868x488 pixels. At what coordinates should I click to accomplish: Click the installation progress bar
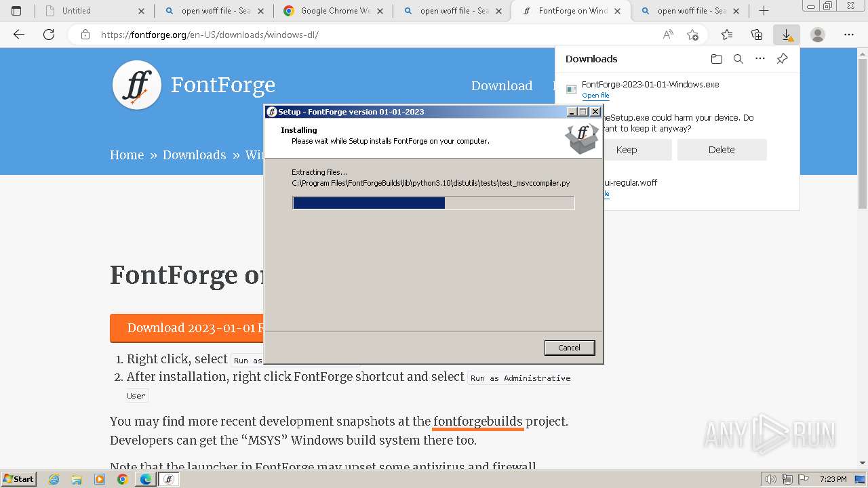click(433, 203)
